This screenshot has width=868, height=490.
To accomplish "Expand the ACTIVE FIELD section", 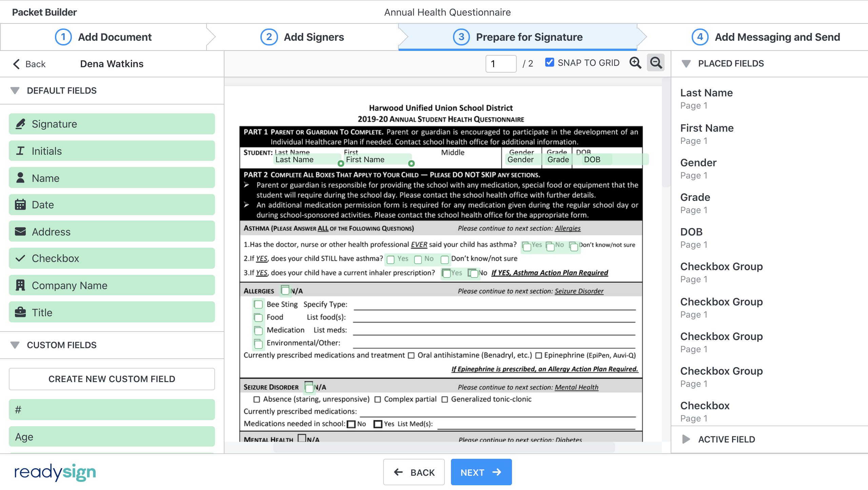I will [x=686, y=439].
